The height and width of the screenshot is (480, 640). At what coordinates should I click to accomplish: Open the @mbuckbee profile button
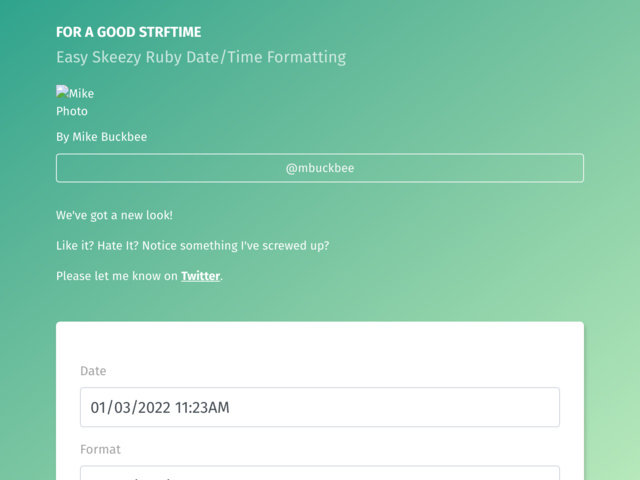(x=320, y=168)
